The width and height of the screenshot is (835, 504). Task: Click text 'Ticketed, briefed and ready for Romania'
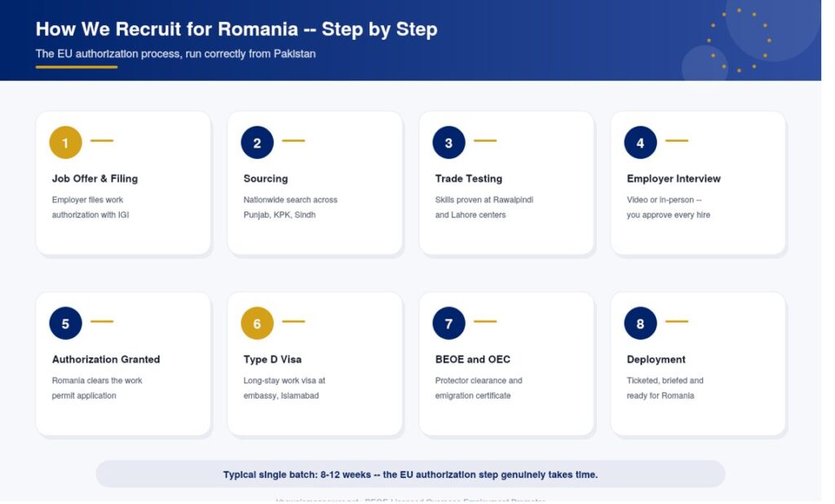point(665,388)
